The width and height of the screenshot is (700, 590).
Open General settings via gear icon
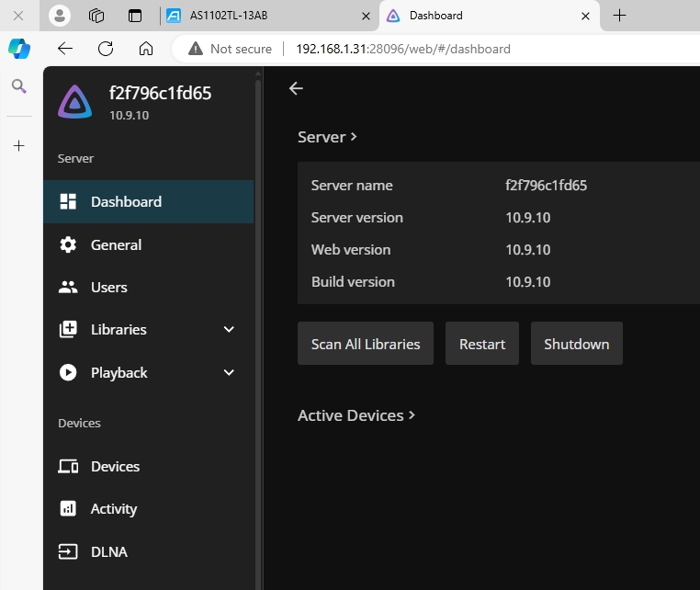68,245
